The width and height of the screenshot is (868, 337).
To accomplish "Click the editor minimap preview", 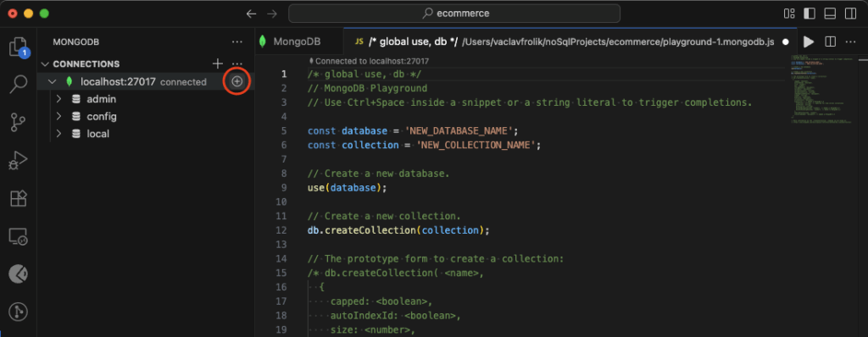I will point(822,89).
